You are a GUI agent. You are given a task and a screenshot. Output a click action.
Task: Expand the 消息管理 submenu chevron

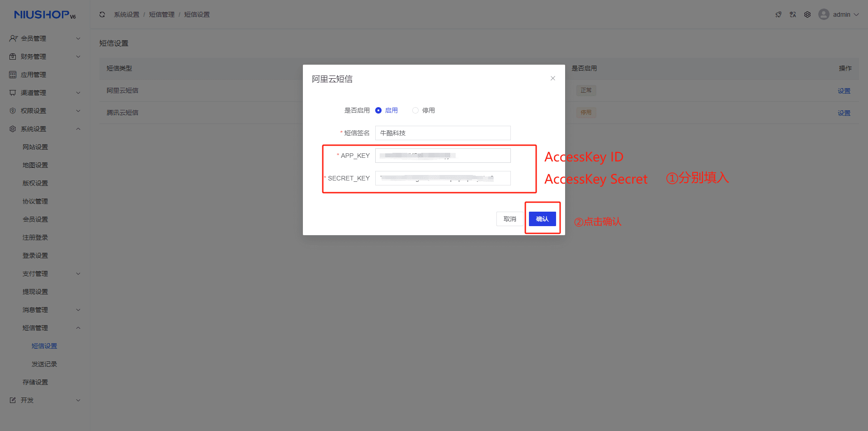(x=78, y=310)
